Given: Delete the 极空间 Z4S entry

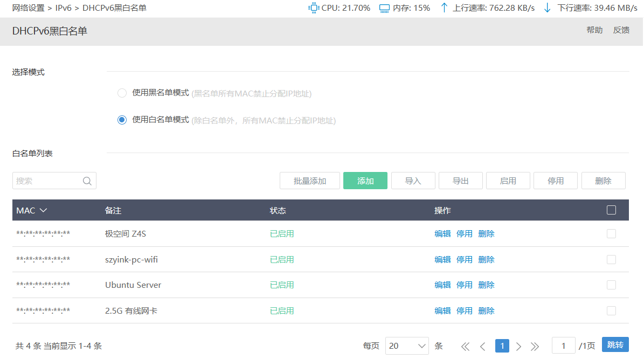Looking at the screenshot, I should 486,234.
